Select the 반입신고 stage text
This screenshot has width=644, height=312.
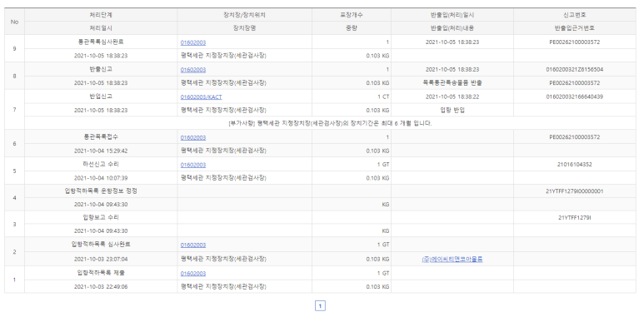101,97
